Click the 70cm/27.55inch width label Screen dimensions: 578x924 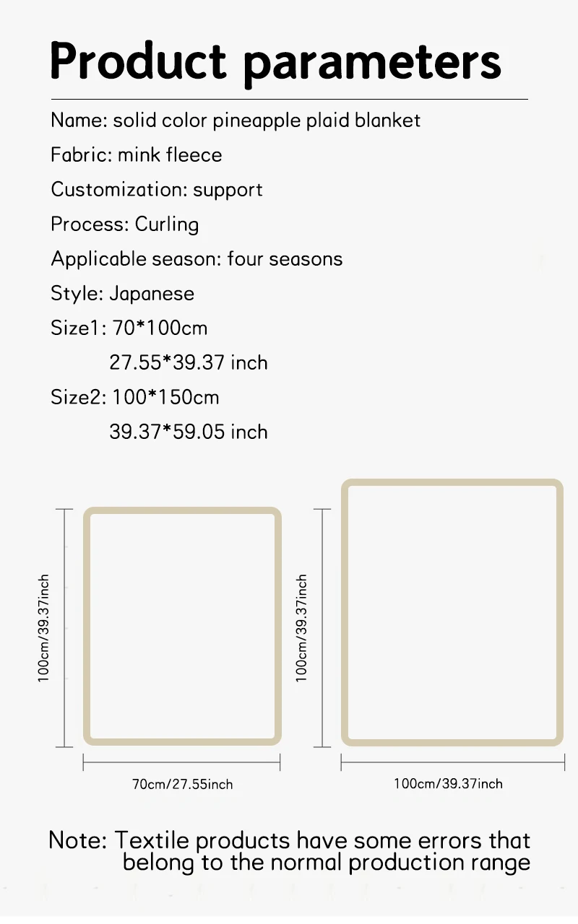[x=183, y=784]
